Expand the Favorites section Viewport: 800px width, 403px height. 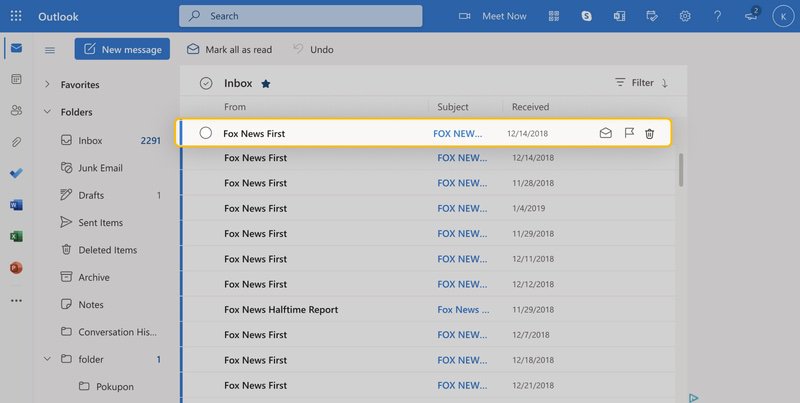[x=47, y=84]
